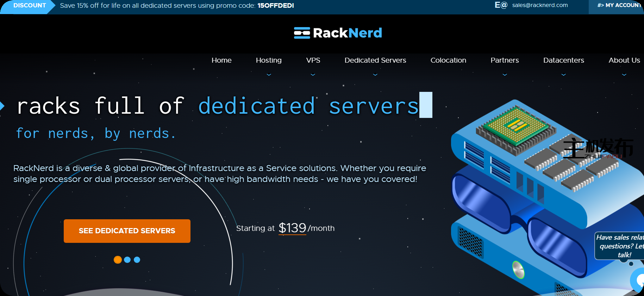Expand the chevron under Hosting
This screenshot has height=296, width=644.
pyautogui.click(x=269, y=75)
